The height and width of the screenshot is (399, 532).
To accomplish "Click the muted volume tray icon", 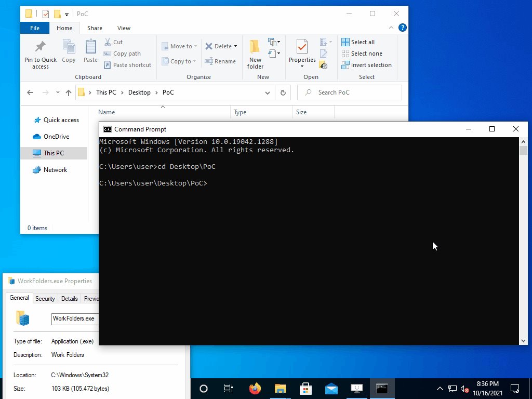I will pos(464,389).
